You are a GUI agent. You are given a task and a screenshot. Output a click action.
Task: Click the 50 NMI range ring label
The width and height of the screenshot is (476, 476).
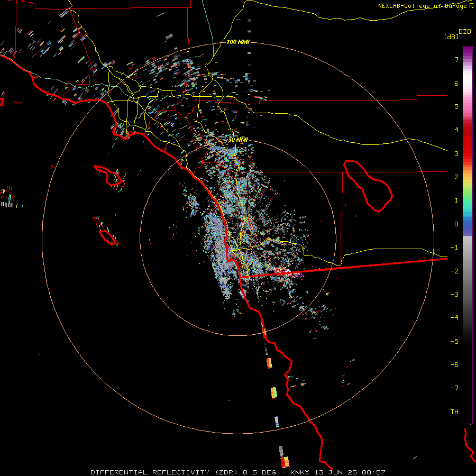238,140
